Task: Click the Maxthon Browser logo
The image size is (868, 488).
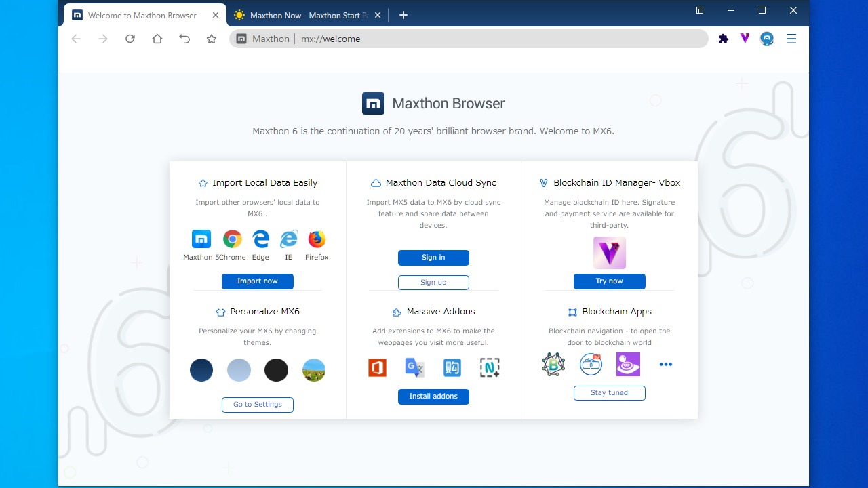Action: (373, 104)
